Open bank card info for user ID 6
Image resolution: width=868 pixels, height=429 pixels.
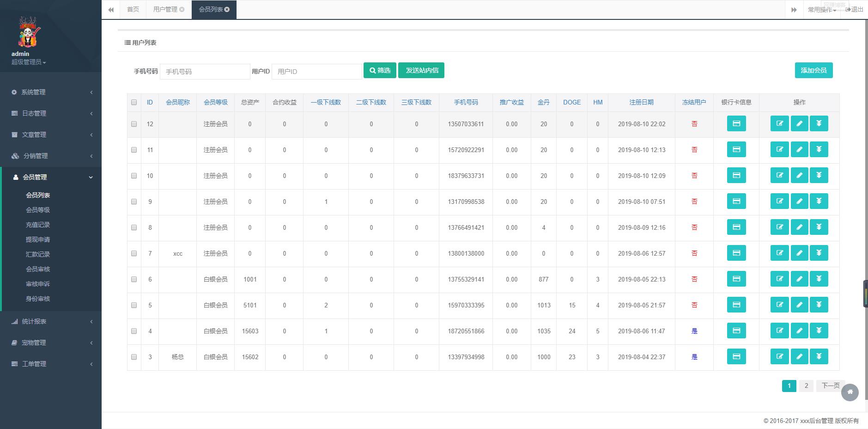tap(736, 279)
